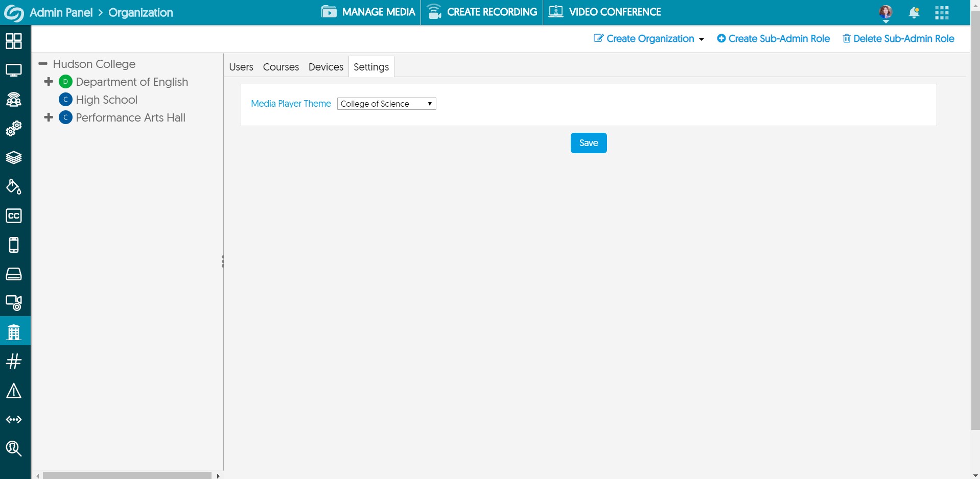Viewport: 980px width, 479px height.
Task: Open the Media Player Theme dropdown
Action: coord(387,104)
